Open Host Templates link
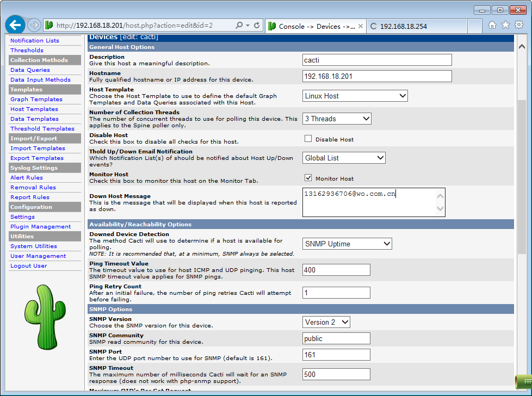The height and width of the screenshot is (396, 532). coord(34,109)
